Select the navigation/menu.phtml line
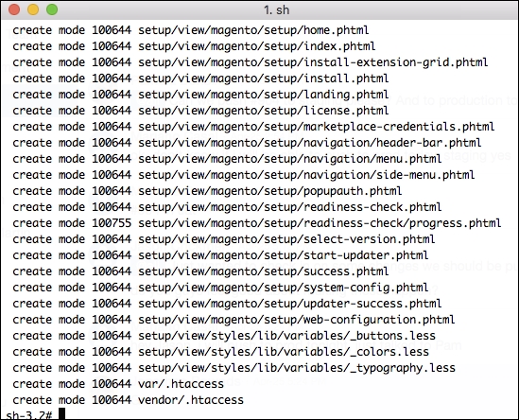Screen dimensions: 519x420 pos(227,159)
